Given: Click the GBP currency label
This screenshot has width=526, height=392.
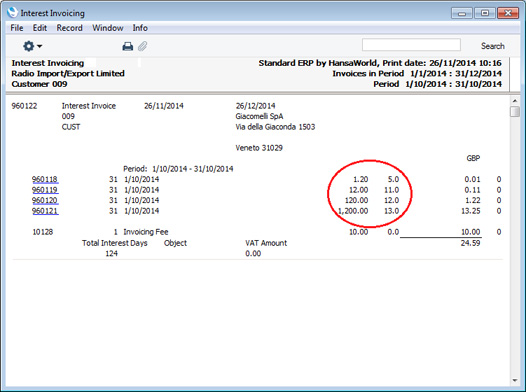Looking at the screenshot, I should click(x=473, y=158).
